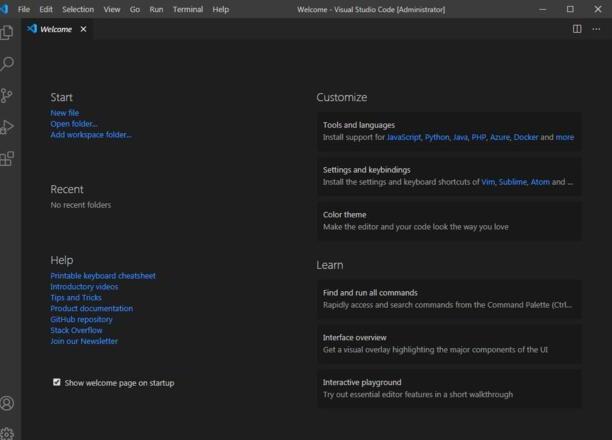612x440 pixels.
Task: Click Join our Newsletter link
Action: click(84, 341)
